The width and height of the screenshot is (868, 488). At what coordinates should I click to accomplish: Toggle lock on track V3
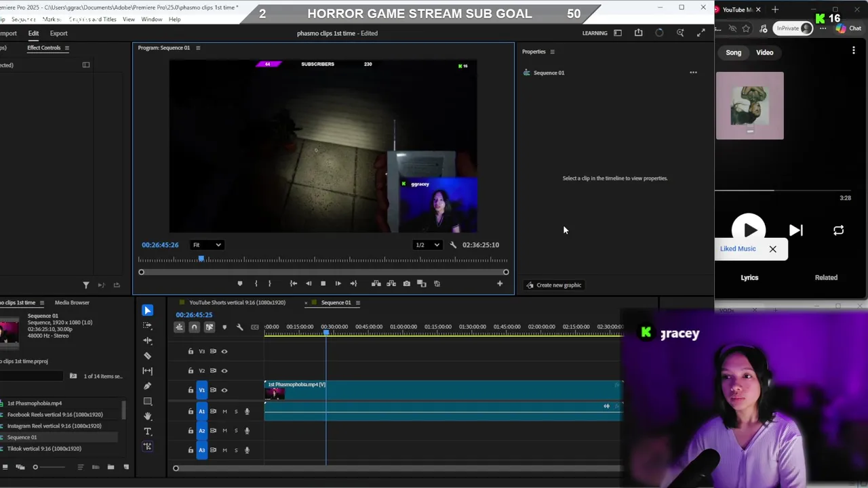coord(191,351)
